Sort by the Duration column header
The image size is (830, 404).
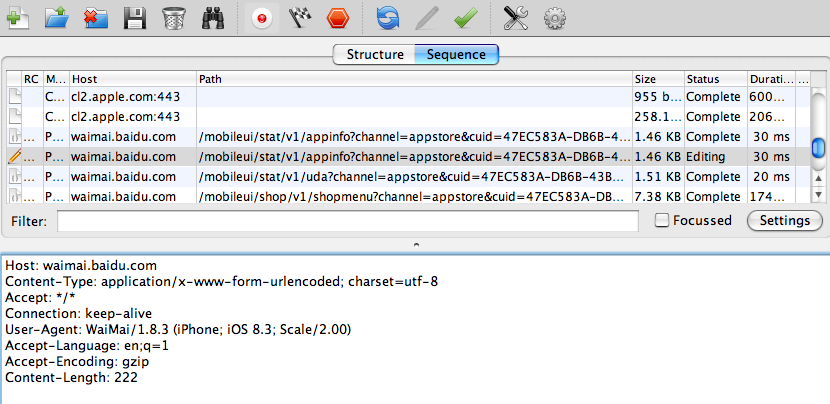(771, 79)
